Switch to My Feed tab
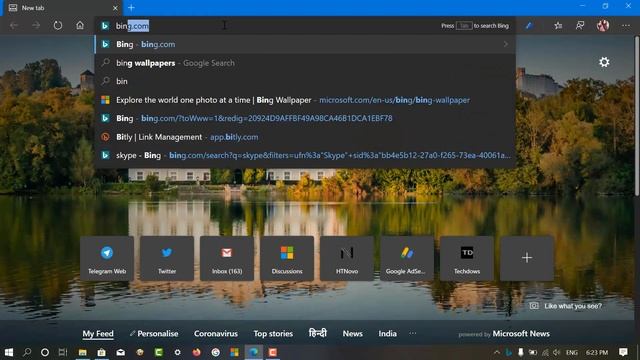The image size is (640, 360). pyautogui.click(x=98, y=334)
